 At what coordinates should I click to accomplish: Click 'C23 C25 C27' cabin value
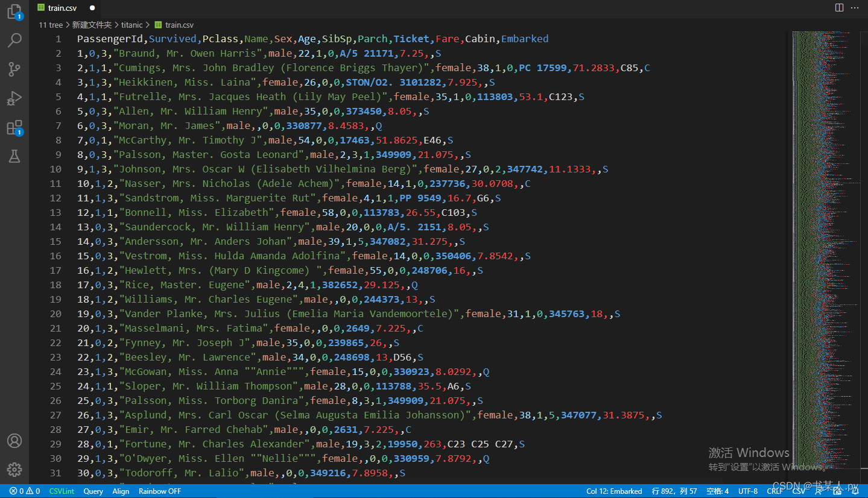point(480,444)
